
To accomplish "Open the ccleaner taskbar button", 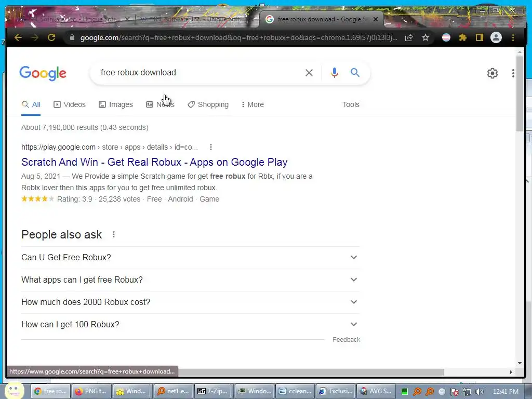I will pos(295,391).
